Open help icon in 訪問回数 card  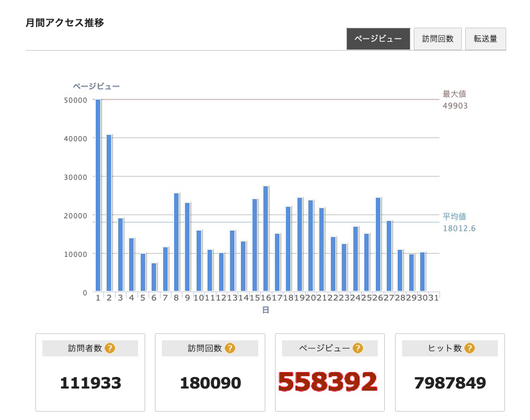pyautogui.click(x=230, y=348)
